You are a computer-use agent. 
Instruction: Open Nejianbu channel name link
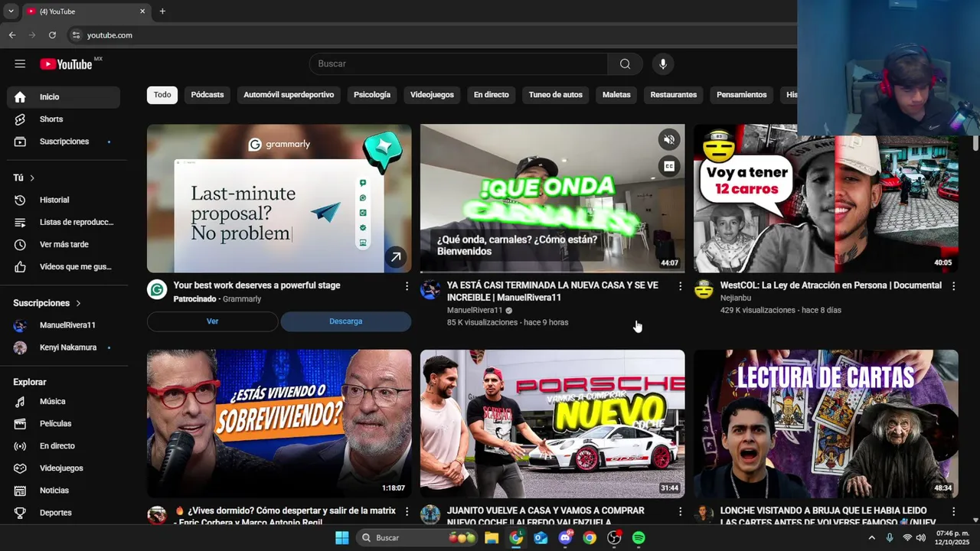735,299
